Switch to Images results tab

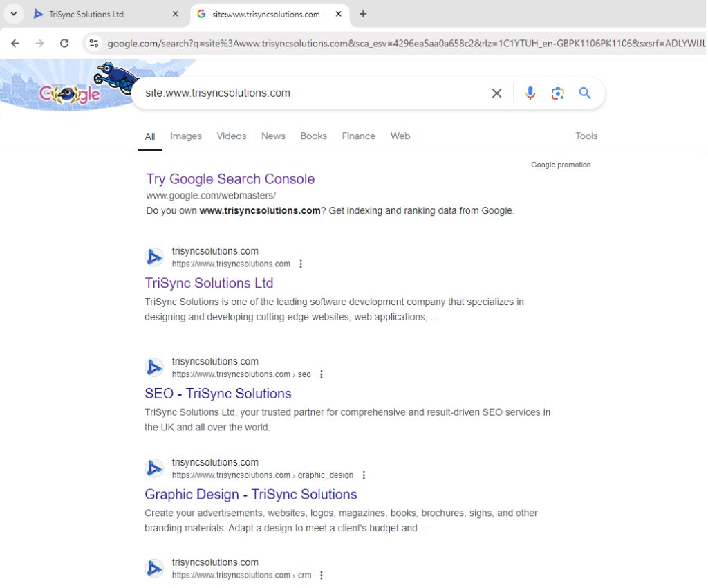(x=186, y=136)
